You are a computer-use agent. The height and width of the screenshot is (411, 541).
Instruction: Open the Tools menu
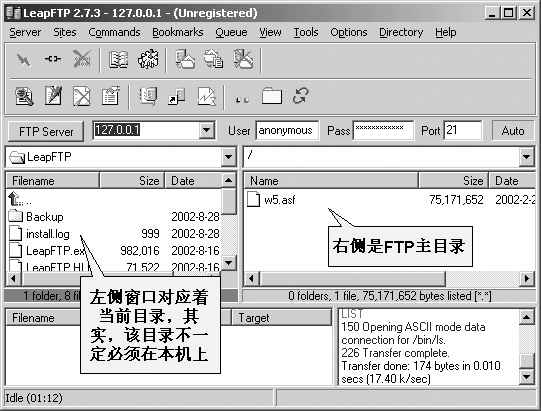coord(306,32)
